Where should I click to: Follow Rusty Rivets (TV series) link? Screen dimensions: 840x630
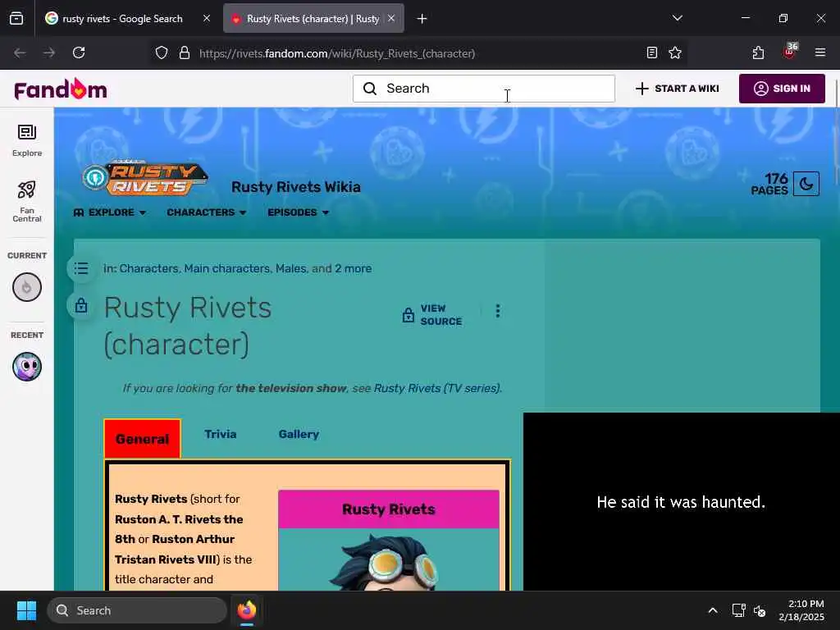437,388
